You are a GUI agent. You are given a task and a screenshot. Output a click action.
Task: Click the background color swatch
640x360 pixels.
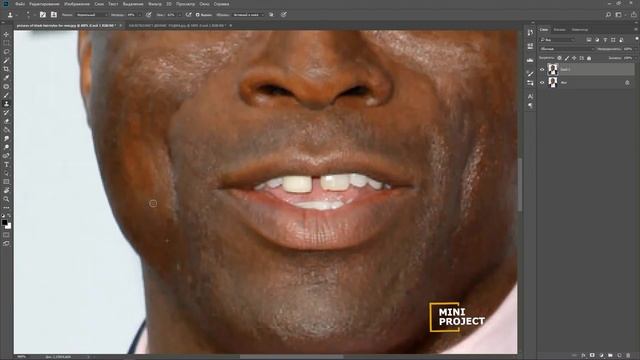9,226
